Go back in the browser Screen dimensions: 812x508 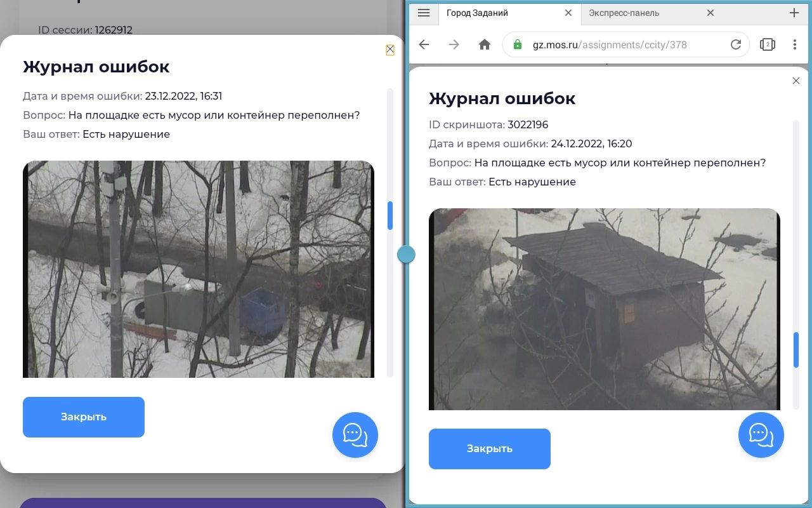(x=424, y=44)
